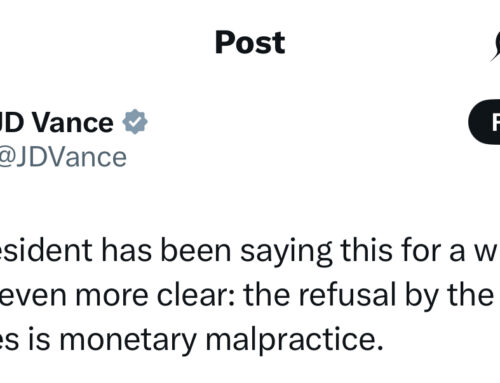Image resolution: width=500 pixels, height=383 pixels.
Task: Click the partially visible icon right of Post header
Action: [495, 46]
